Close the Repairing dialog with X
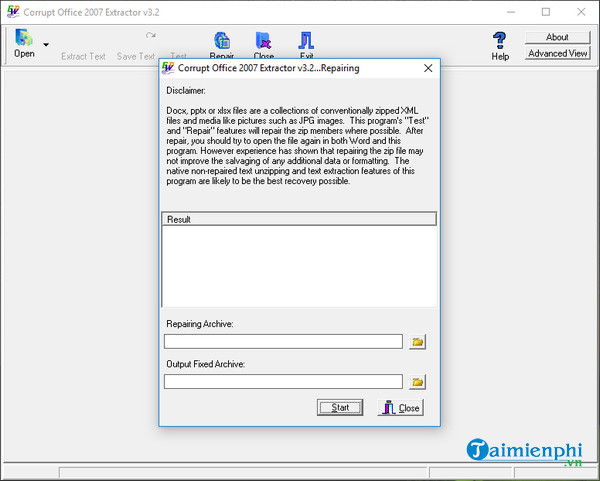Viewport: 600px width, 481px height. [x=428, y=69]
